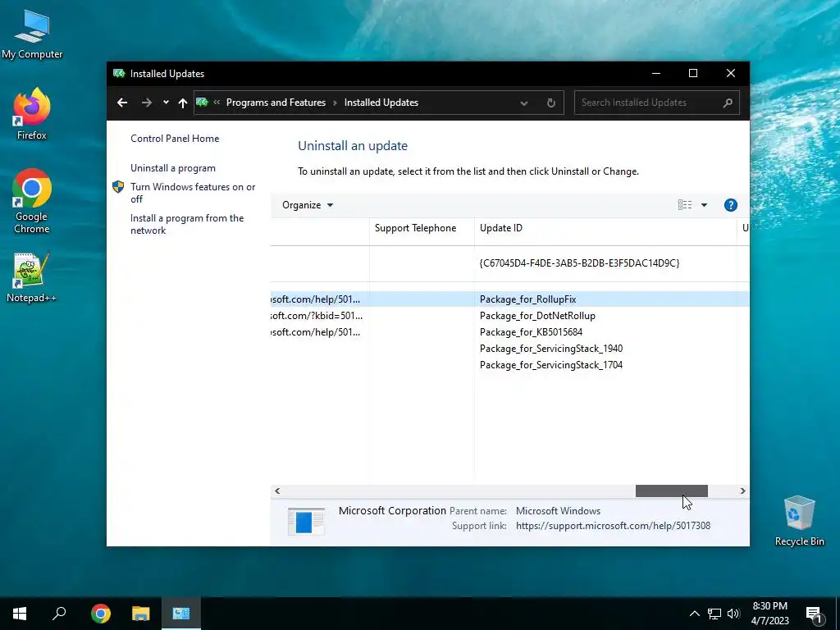840x630 pixels.
Task: Open the volume speaker tray icon
Action: [x=733, y=614]
